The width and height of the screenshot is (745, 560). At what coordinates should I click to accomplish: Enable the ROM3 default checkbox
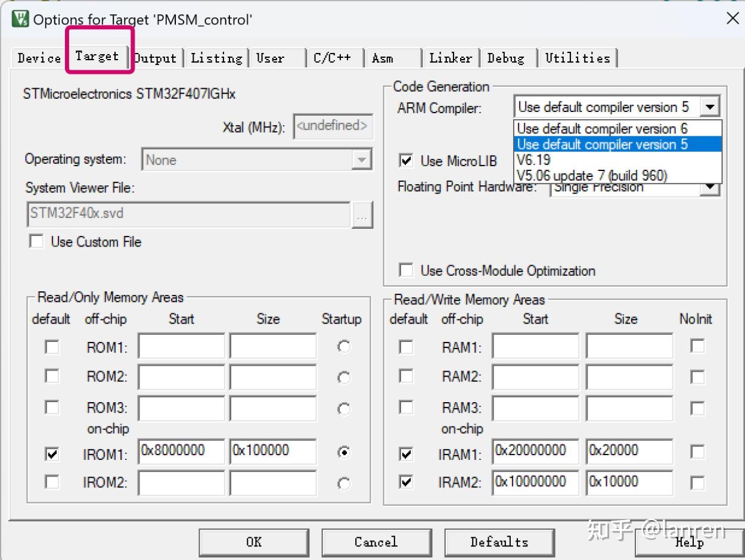click(52, 407)
